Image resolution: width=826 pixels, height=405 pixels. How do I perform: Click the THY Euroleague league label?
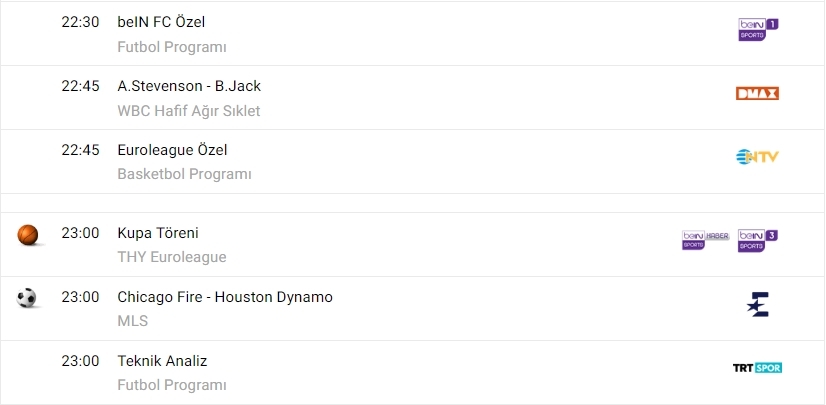tap(172, 257)
